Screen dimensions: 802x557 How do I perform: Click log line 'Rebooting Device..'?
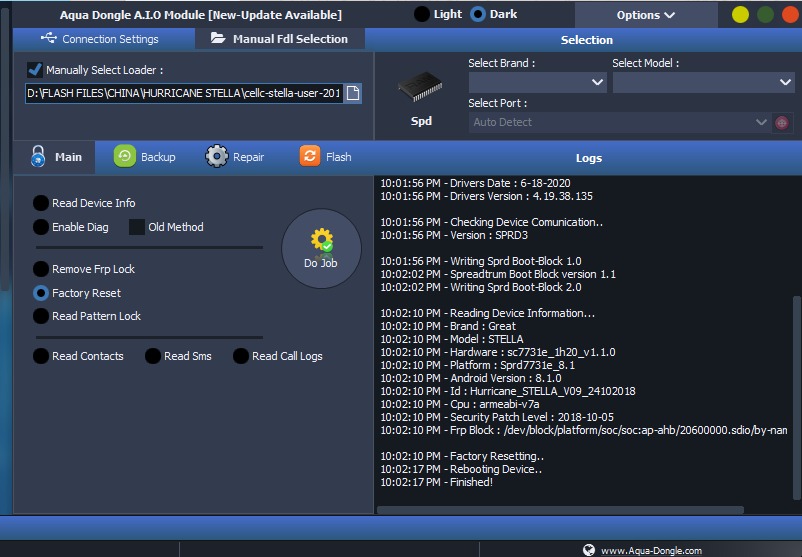tap(461, 470)
